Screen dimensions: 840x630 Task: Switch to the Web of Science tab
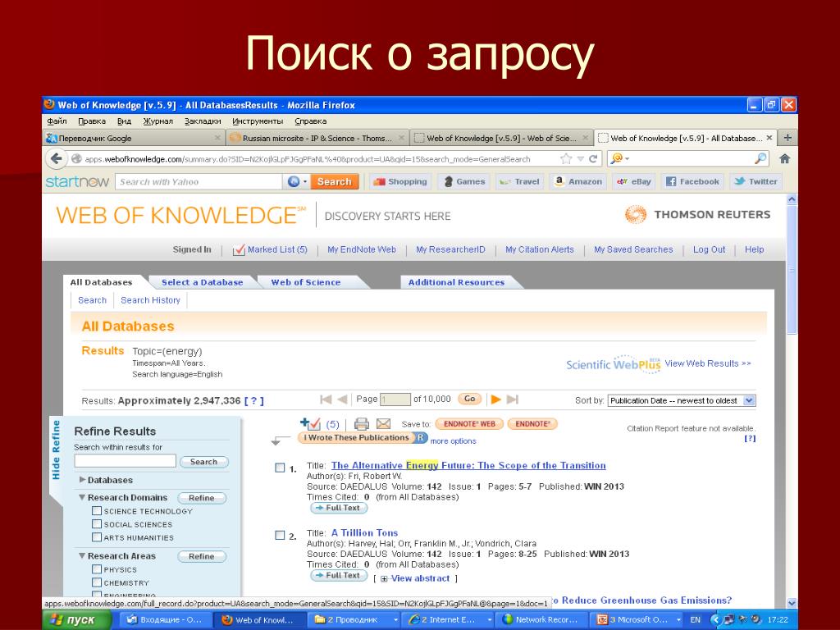(305, 282)
